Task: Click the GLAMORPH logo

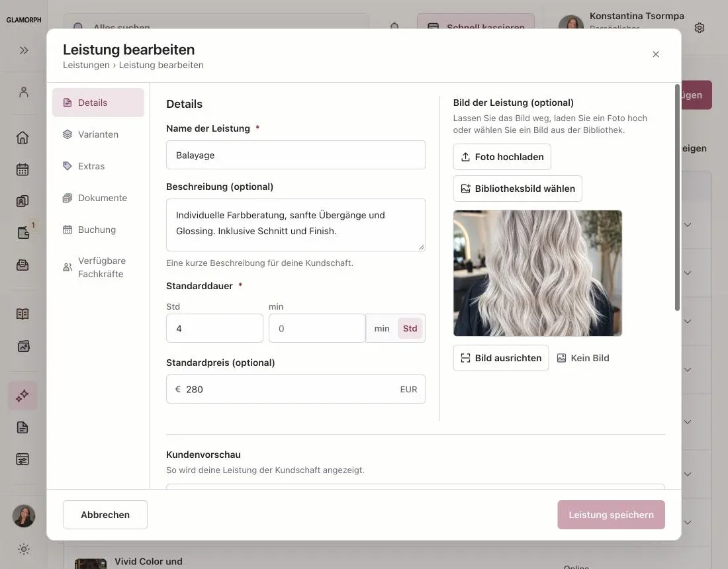Action: click(x=24, y=20)
